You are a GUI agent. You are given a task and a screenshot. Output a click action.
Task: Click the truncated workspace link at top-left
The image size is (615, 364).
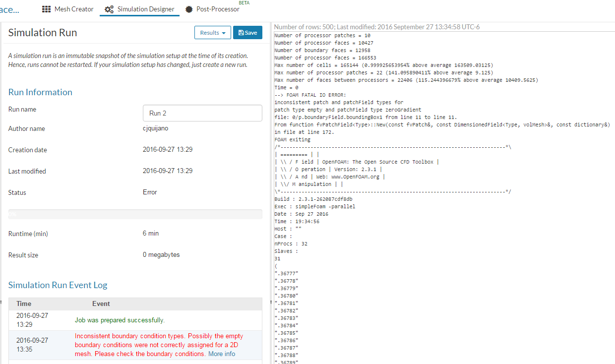9,9
